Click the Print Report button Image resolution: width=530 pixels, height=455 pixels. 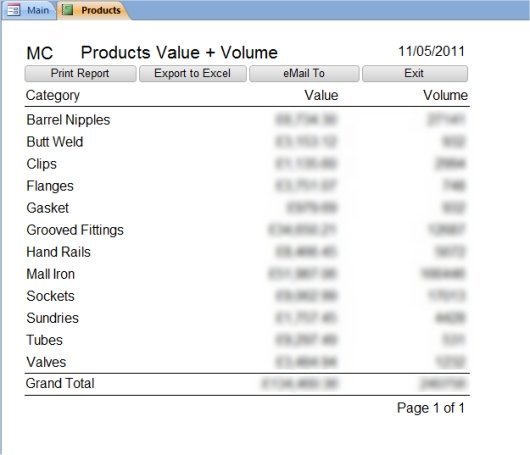click(80, 73)
